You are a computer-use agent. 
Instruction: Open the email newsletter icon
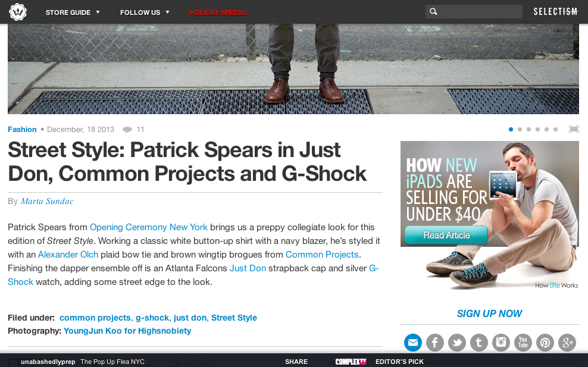pyautogui.click(x=413, y=342)
